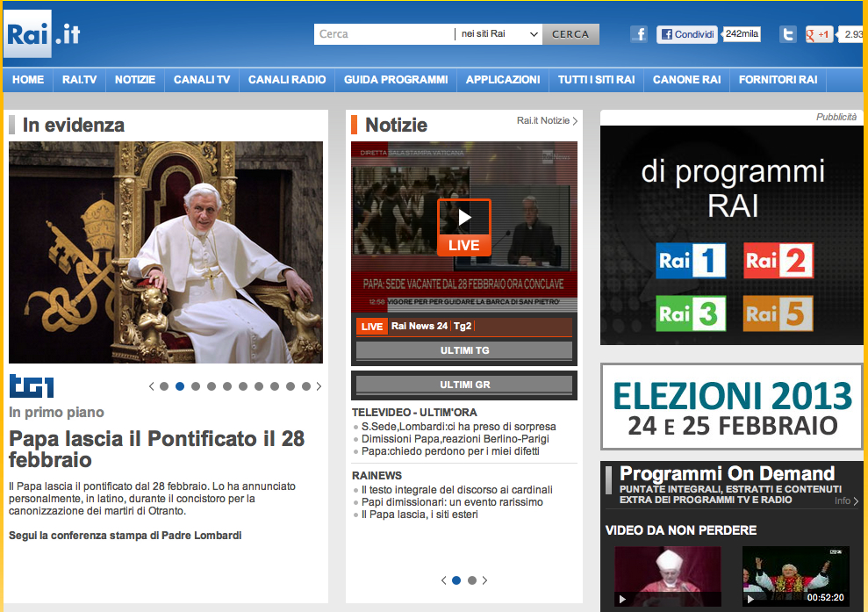Switch to the Rai News 24 live tab

(x=419, y=327)
